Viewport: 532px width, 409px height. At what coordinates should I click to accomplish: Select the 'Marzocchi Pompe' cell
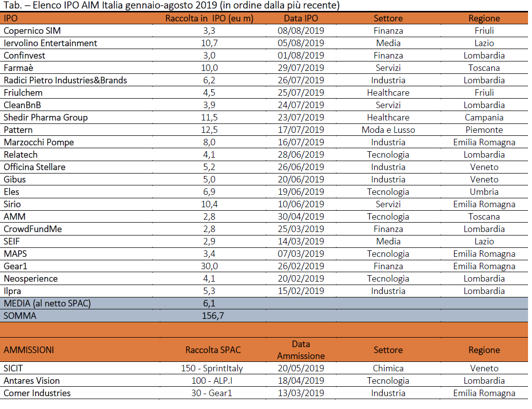[39, 142]
